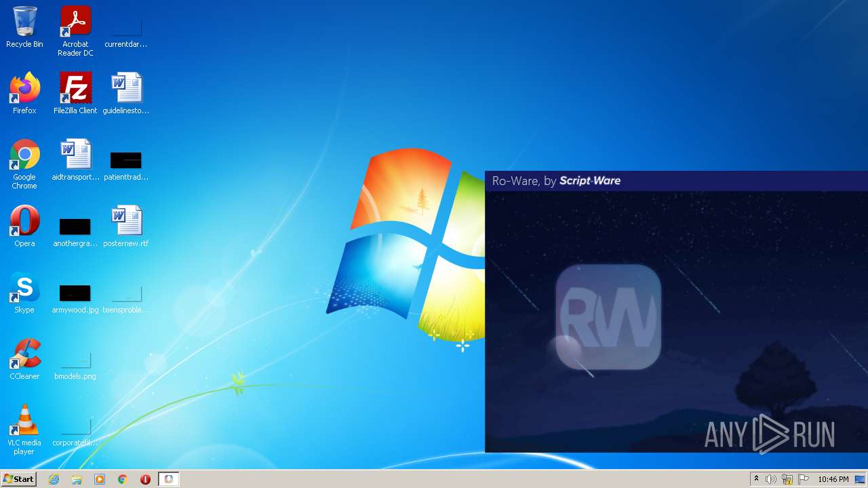Open Windows Explorer folder in taskbar
Screen dimensions: 868x488
coord(77,479)
